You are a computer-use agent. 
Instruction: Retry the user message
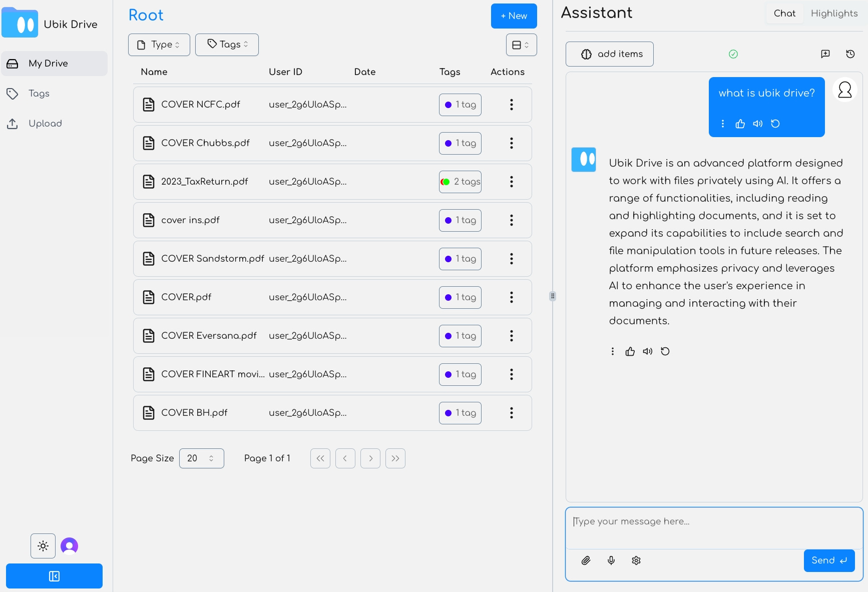pyautogui.click(x=775, y=124)
